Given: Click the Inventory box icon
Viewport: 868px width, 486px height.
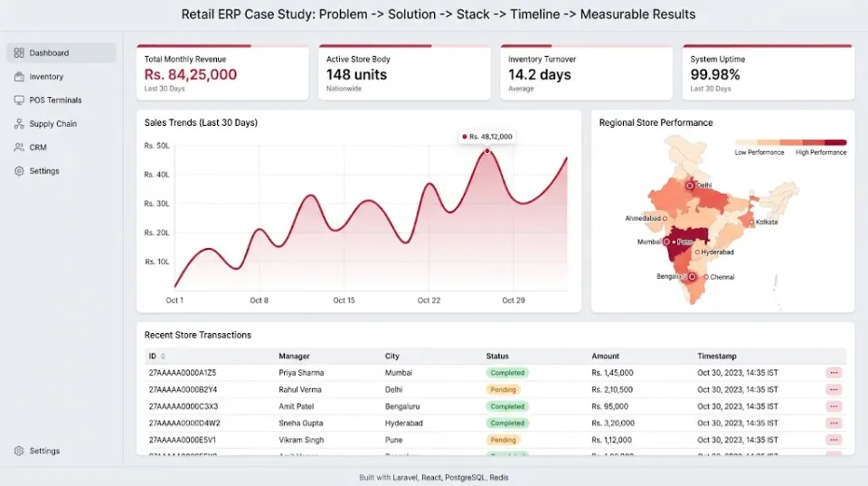Looking at the screenshot, I should coord(19,76).
